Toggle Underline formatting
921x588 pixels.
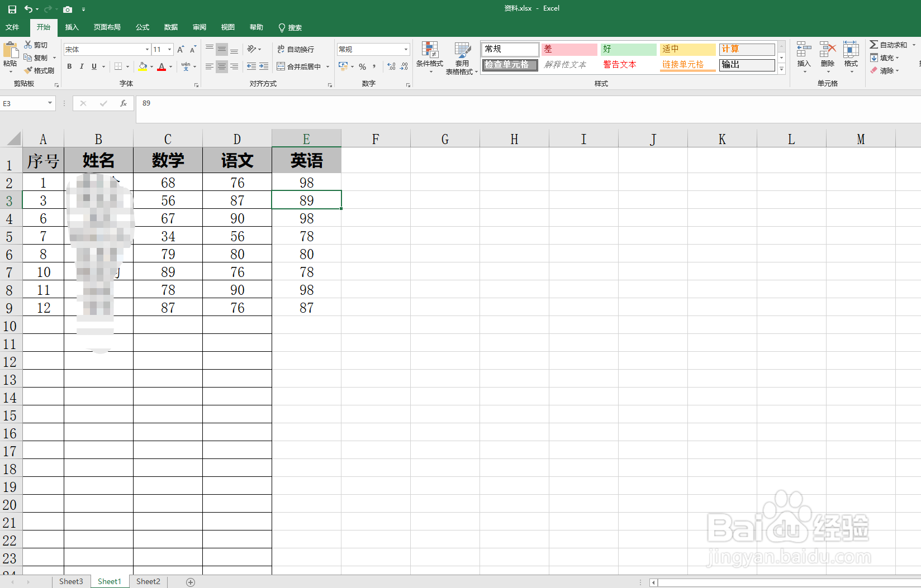click(x=94, y=66)
